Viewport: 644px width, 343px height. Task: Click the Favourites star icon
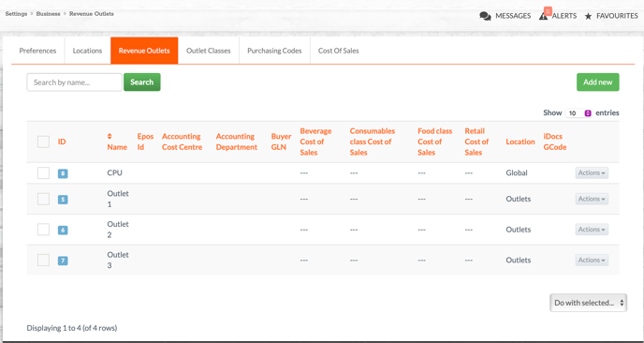[588, 17]
